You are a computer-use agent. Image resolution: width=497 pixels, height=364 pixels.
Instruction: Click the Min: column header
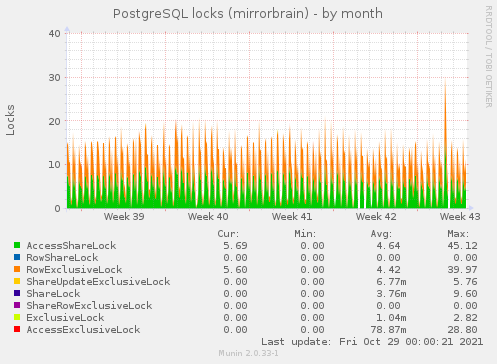305,234
